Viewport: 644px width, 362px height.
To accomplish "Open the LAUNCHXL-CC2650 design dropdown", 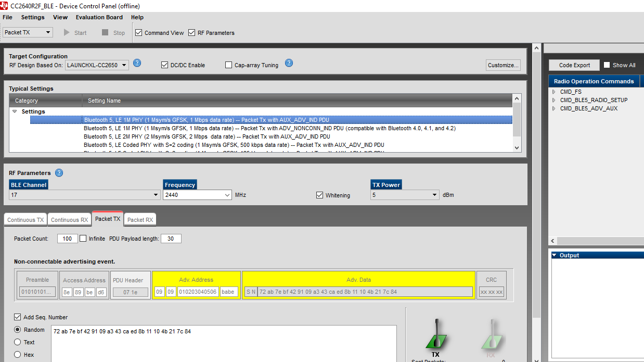I will click(x=97, y=65).
